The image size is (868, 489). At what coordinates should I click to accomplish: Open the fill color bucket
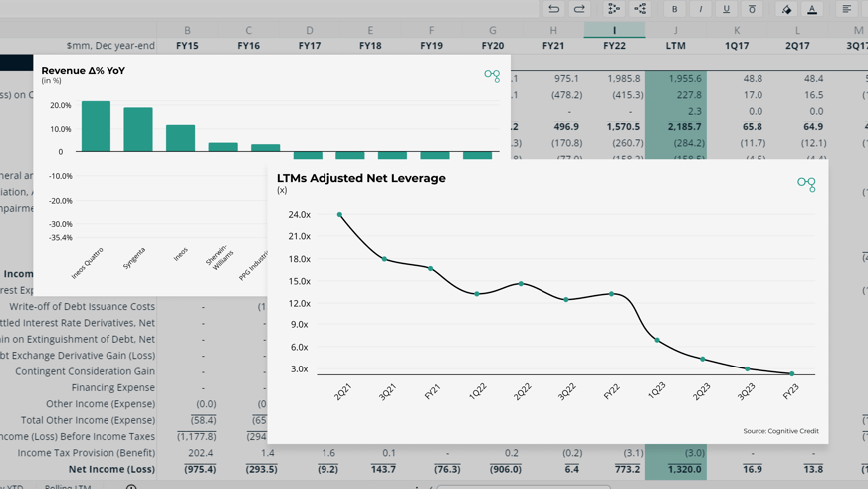(786, 9)
